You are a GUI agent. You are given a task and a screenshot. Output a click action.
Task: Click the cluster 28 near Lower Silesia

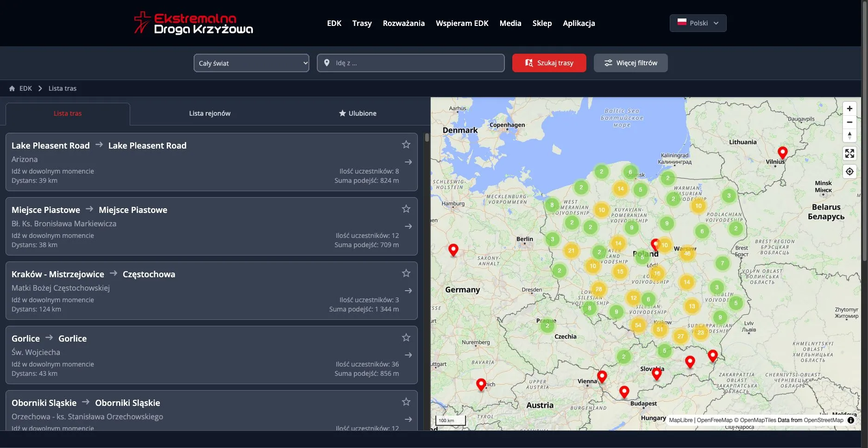[x=599, y=289]
